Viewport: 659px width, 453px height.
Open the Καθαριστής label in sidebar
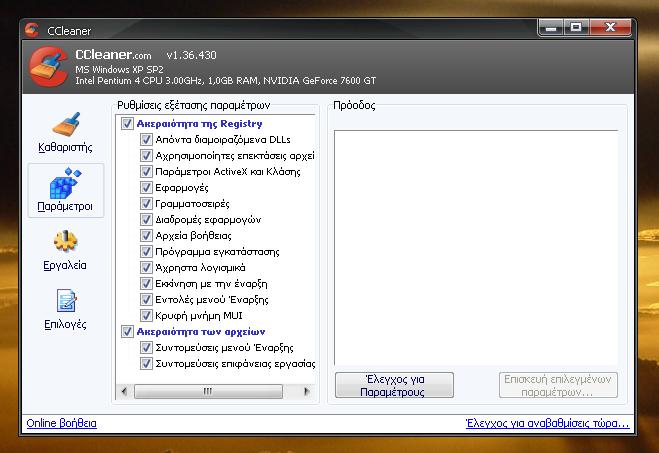point(65,147)
